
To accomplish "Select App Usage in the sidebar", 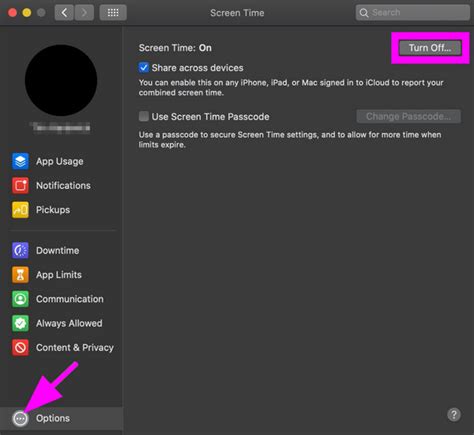I will (60, 162).
